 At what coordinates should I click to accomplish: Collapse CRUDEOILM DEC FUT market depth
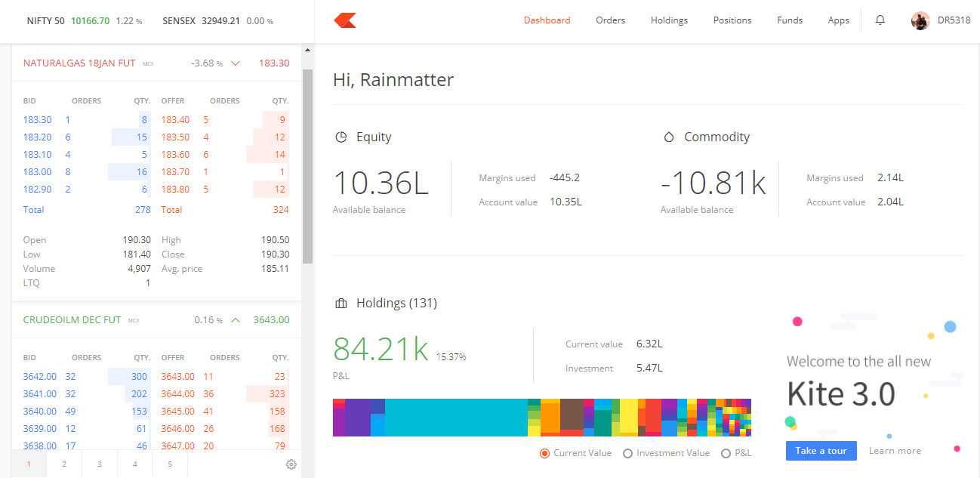[x=236, y=320]
